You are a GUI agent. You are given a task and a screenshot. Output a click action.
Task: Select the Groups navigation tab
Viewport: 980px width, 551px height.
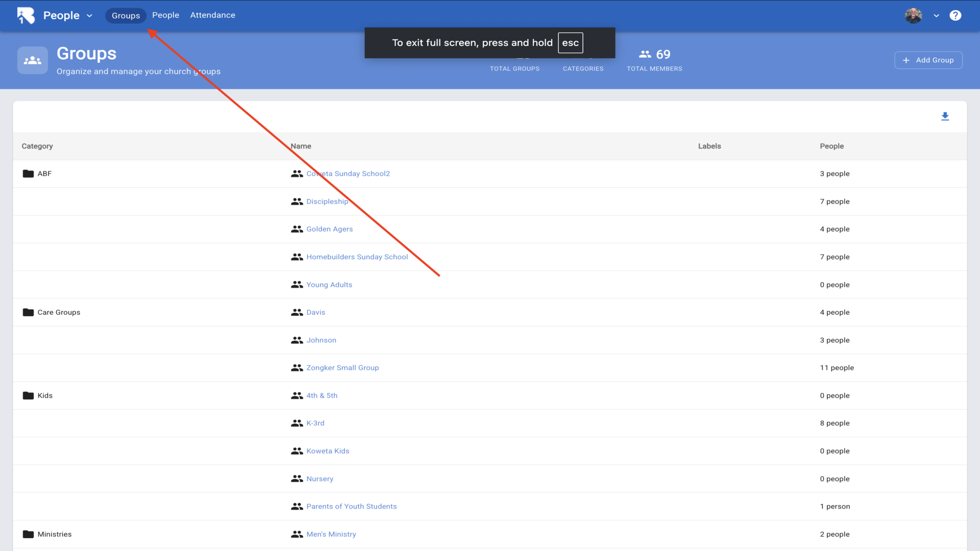126,16
